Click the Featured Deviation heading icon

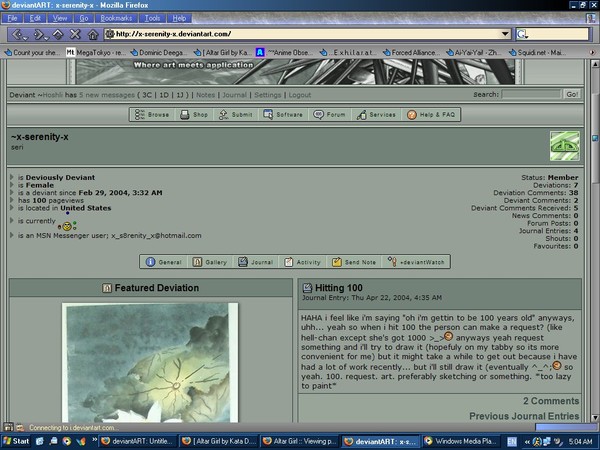coord(107,288)
